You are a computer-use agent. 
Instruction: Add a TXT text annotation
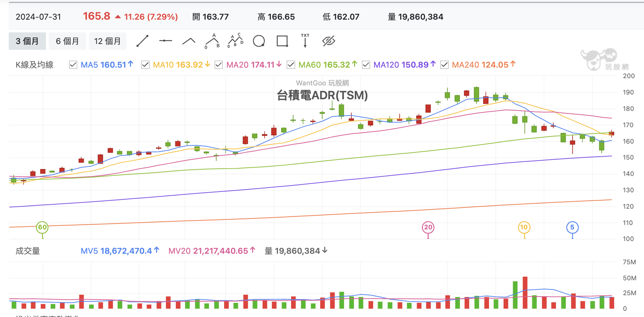(305, 41)
